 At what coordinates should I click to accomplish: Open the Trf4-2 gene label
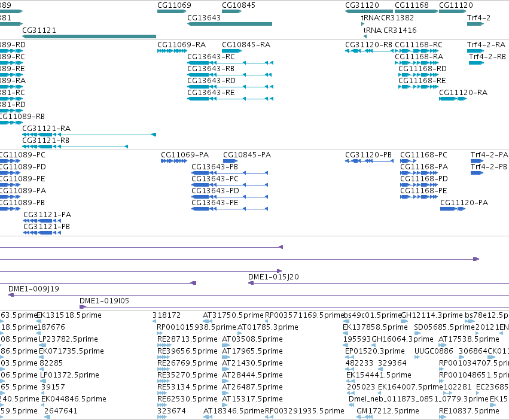coord(478,17)
